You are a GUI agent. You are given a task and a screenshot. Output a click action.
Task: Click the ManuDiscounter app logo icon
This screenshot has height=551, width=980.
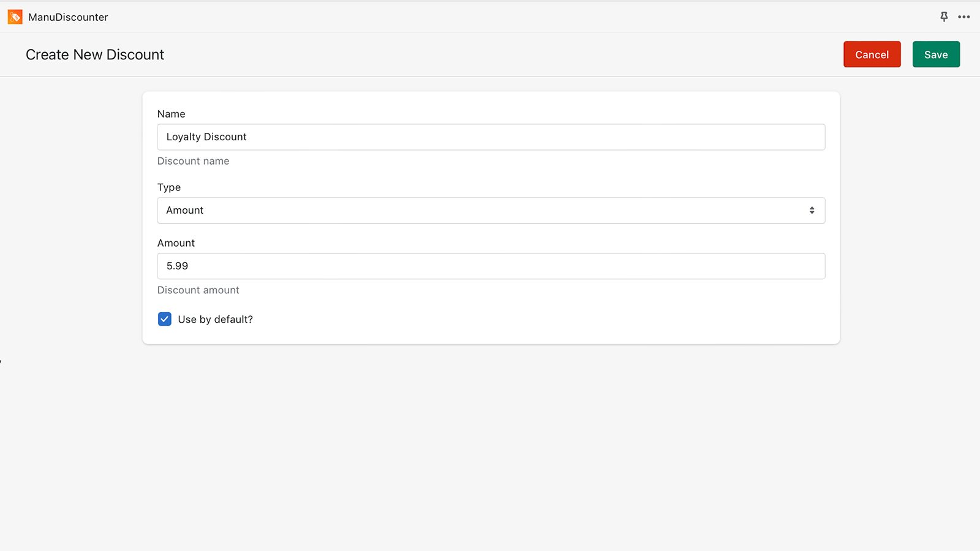[15, 17]
